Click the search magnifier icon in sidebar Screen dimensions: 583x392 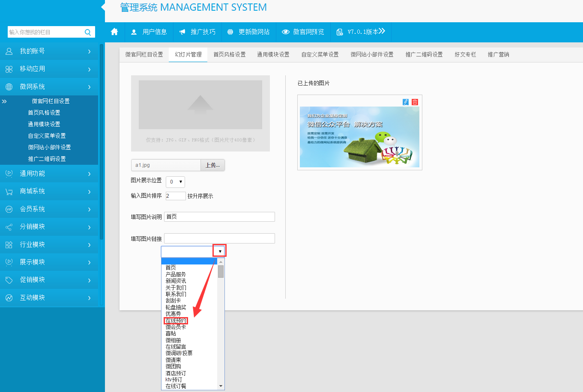88,32
